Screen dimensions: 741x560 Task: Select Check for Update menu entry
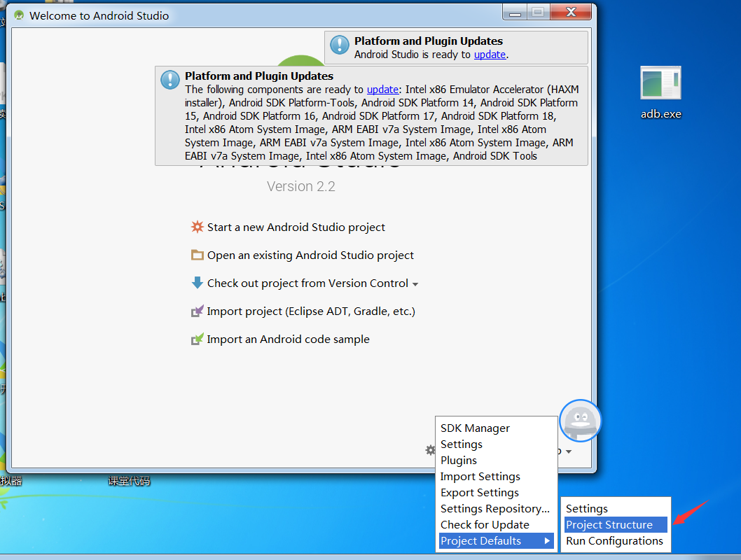[496, 524]
